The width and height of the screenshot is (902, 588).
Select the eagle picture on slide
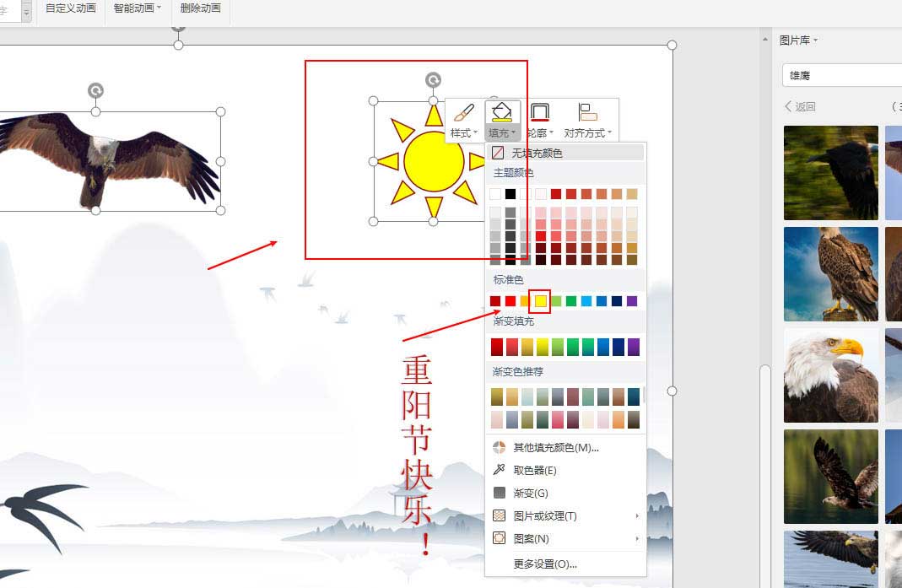point(110,160)
